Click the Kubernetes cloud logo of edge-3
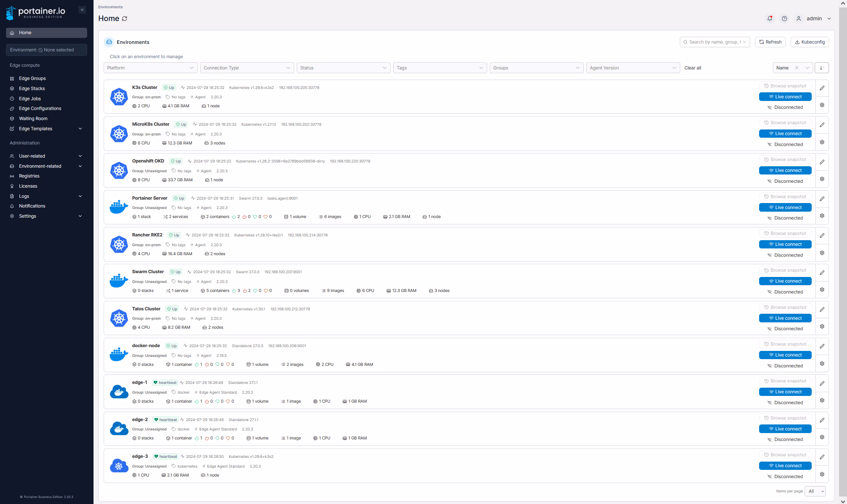Viewport: 847px width, 504px height. pyautogui.click(x=119, y=466)
